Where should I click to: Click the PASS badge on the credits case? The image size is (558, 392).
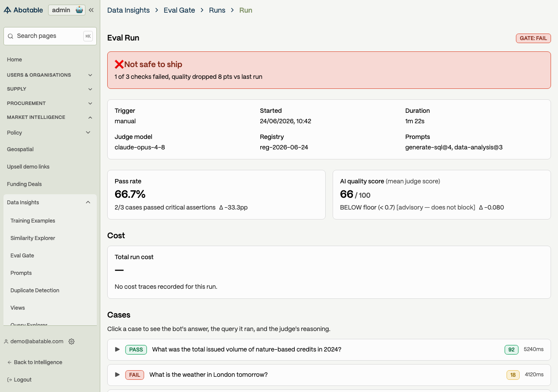[136, 349]
